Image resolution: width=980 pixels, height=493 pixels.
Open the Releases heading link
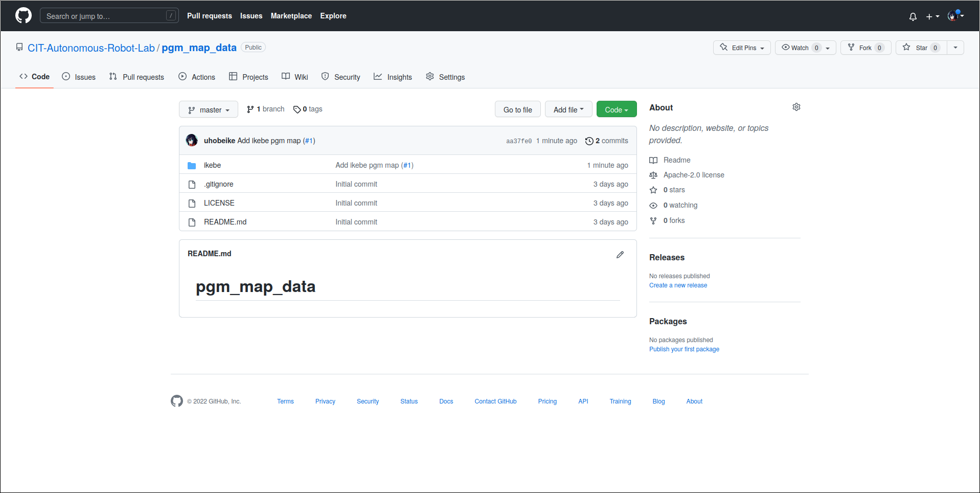coord(667,257)
